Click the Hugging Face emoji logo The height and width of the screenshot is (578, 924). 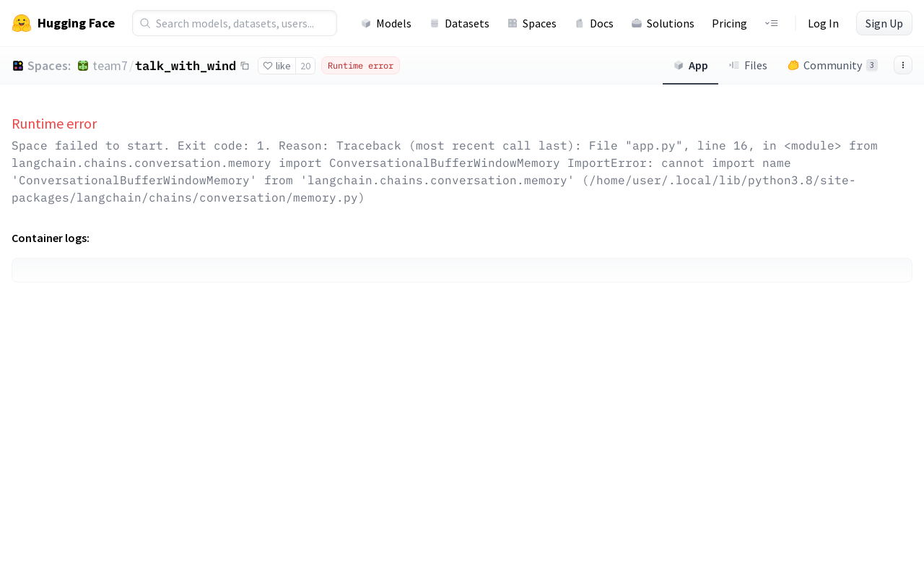coord(22,23)
